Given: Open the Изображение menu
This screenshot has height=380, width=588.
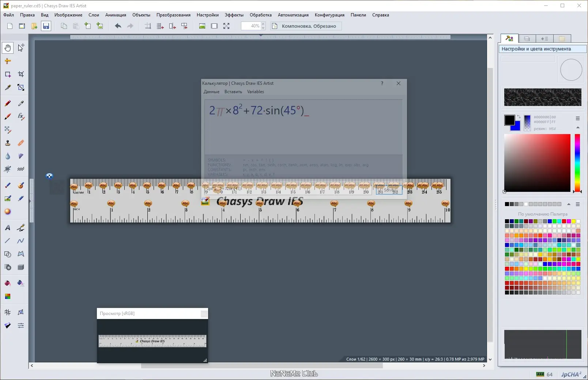Looking at the screenshot, I should [x=68, y=15].
